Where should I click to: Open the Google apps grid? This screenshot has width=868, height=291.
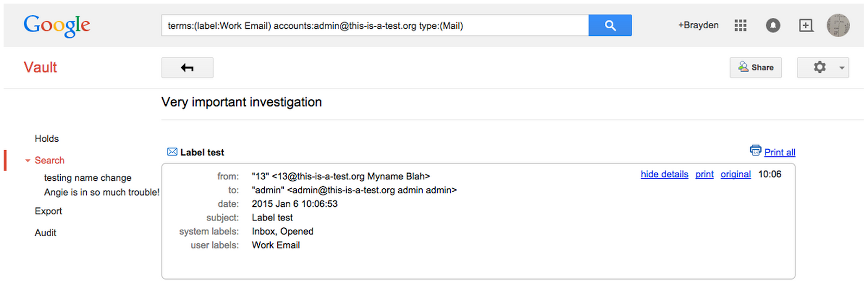(x=741, y=26)
